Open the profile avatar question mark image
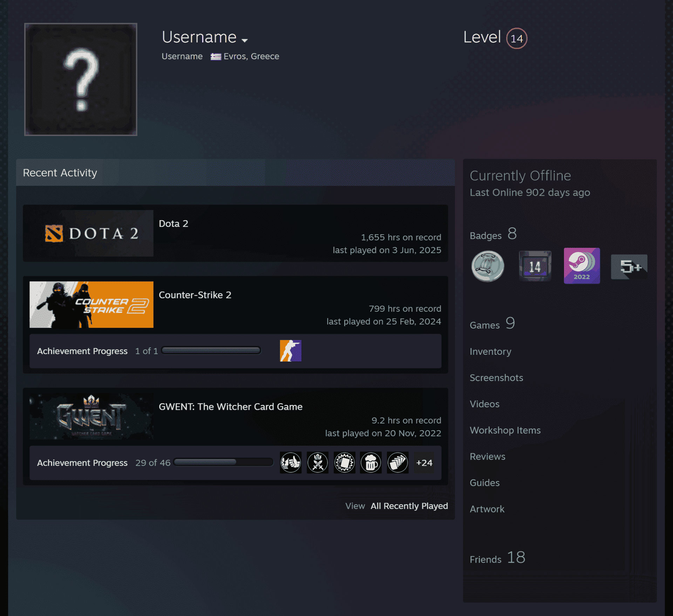The image size is (673, 616). [81, 79]
